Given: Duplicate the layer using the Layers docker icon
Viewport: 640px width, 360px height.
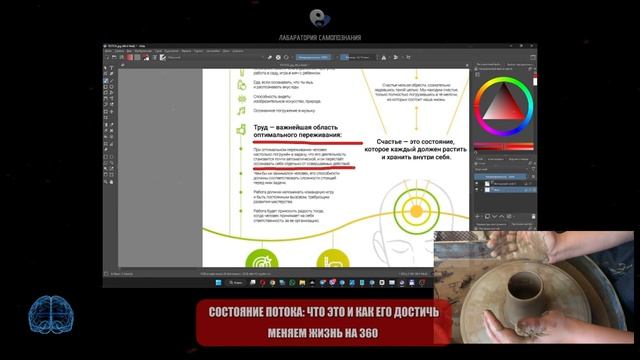Looking at the screenshot, I should click(487, 216).
